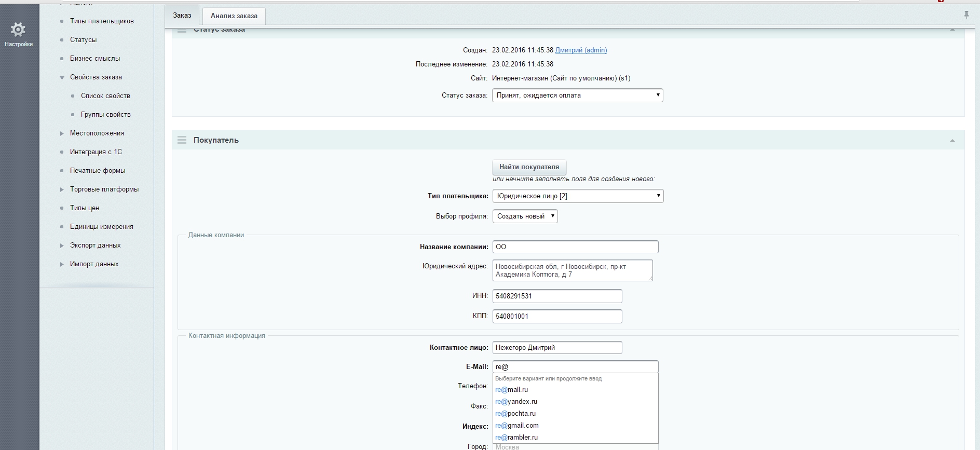The width and height of the screenshot is (980, 450).
Task: Open the Выбор профиля dropdown
Action: click(x=525, y=216)
